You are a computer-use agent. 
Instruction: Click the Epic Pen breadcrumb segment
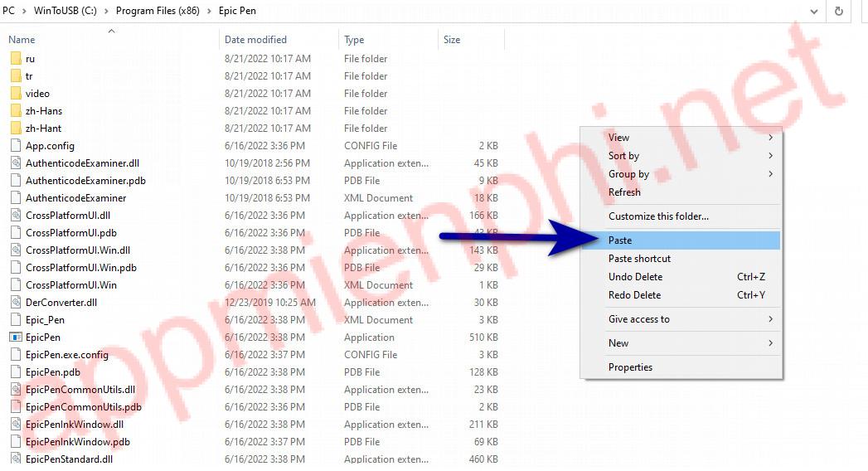coord(237,11)
